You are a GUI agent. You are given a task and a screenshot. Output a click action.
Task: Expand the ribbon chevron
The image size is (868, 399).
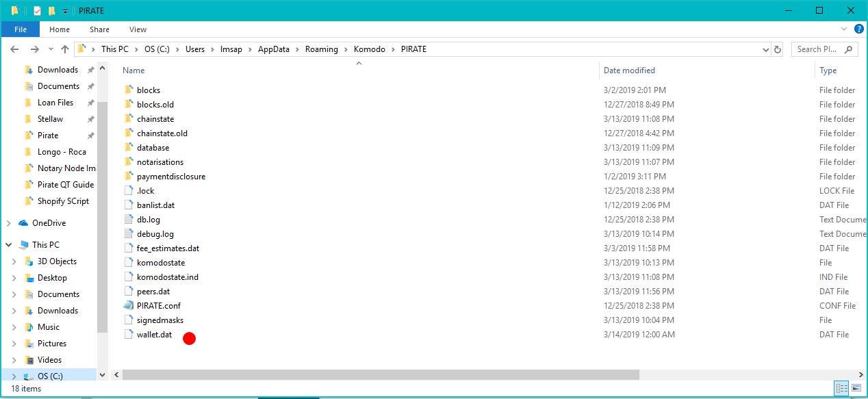tap(843, 29)
